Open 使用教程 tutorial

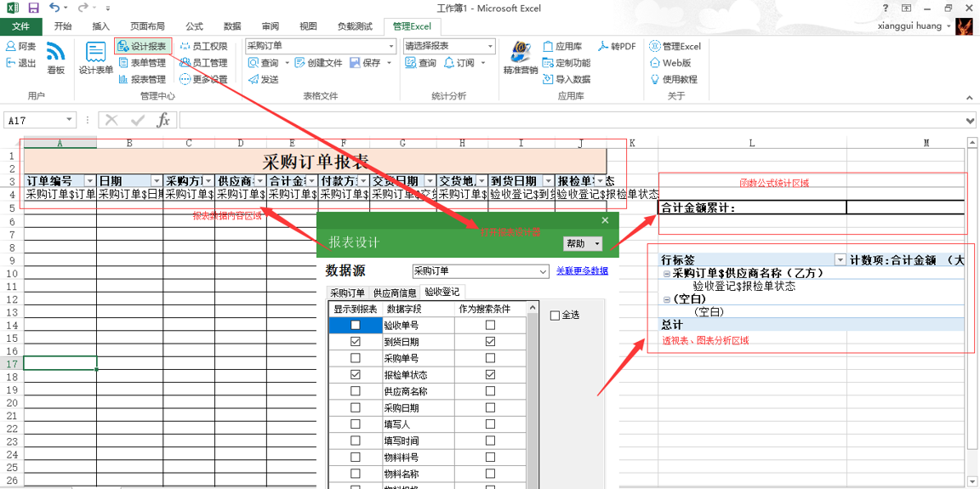(x=673, y=79)
